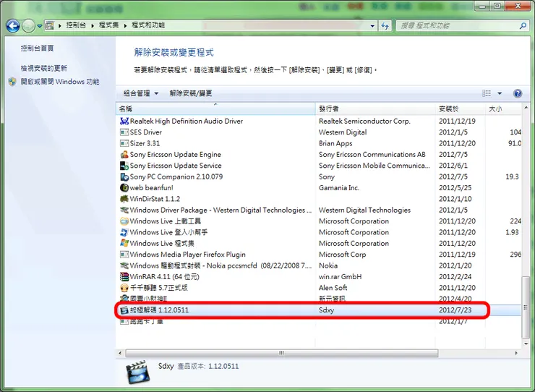
Task: Select 程式集 in the address breadcrumb
Action: [109, 25]
